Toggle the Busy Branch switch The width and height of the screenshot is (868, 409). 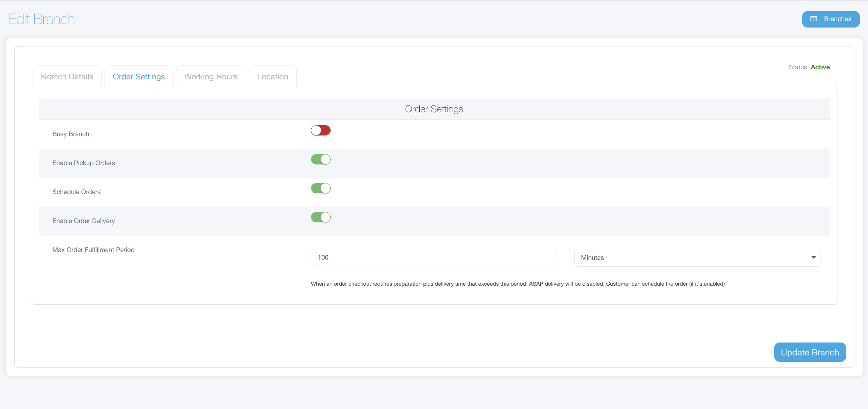pos(321,130)
